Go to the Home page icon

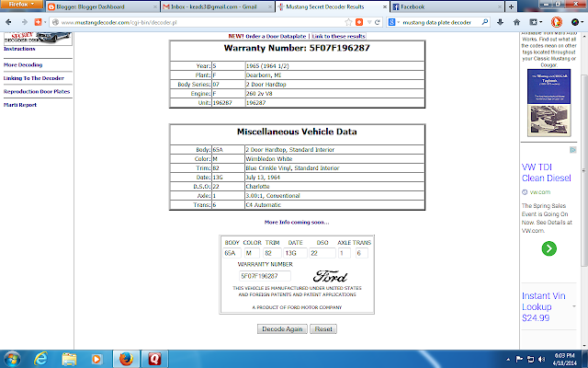click(x=516, y=22)
